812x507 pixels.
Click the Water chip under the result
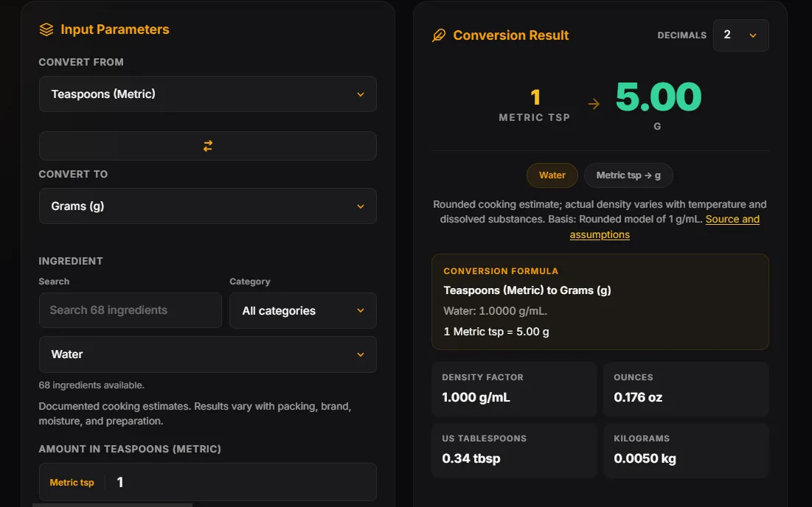click(x=552, y=175)
